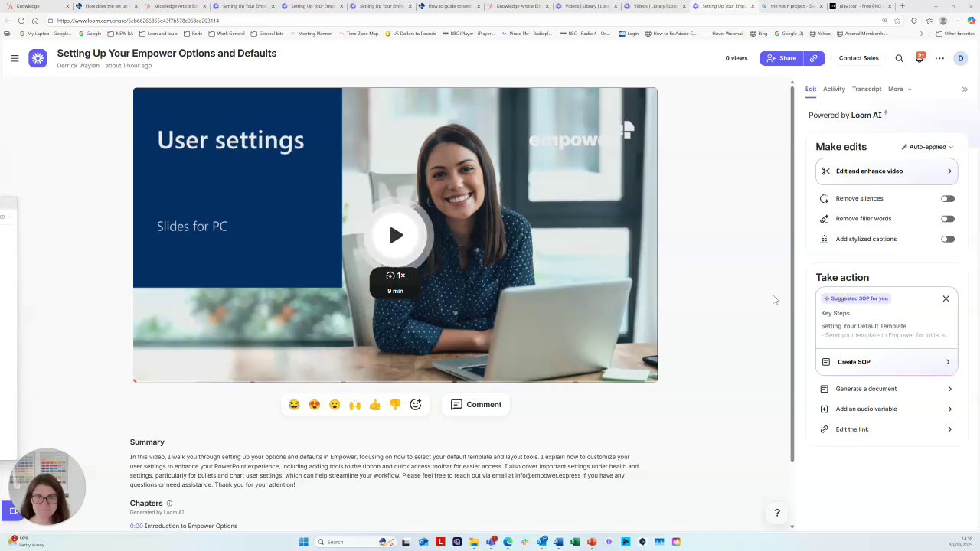Enable Add stylized captions switch
Viewport: 980px width, 551px height.
point(948,239)
